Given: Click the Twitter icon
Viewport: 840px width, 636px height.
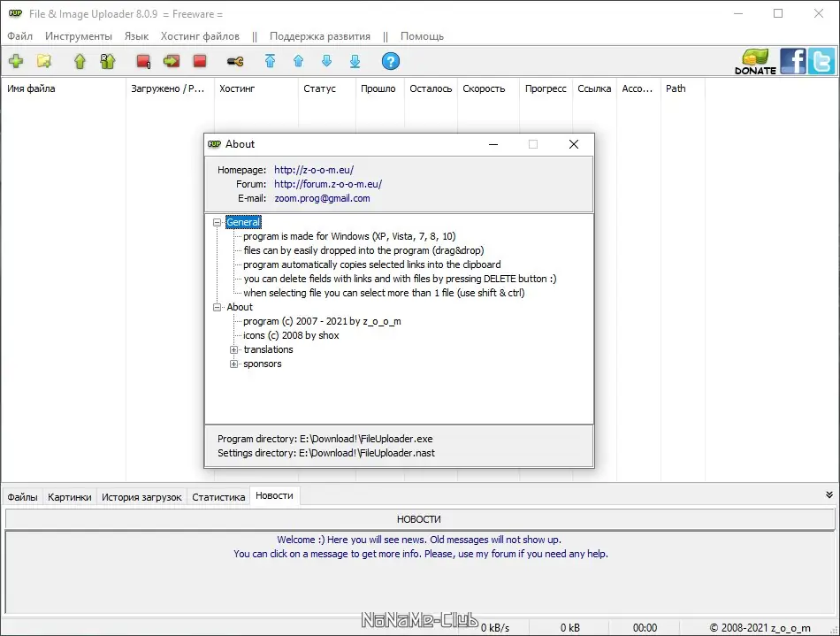Looking at the screenshot, I should (821, 61).
